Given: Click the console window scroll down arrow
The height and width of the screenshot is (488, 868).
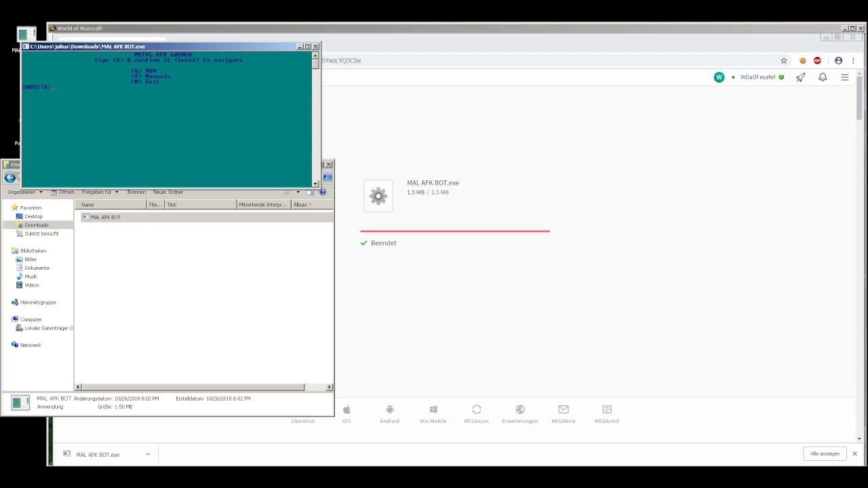Looking at the screenshot, I should 315,184.
